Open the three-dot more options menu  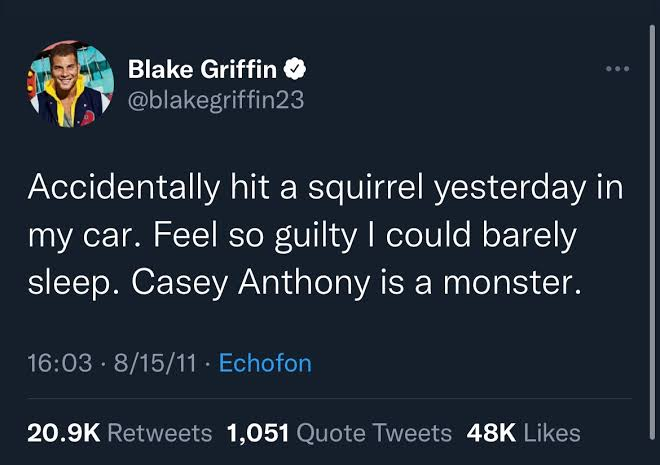pyautogui.click(x=617, y=69)
